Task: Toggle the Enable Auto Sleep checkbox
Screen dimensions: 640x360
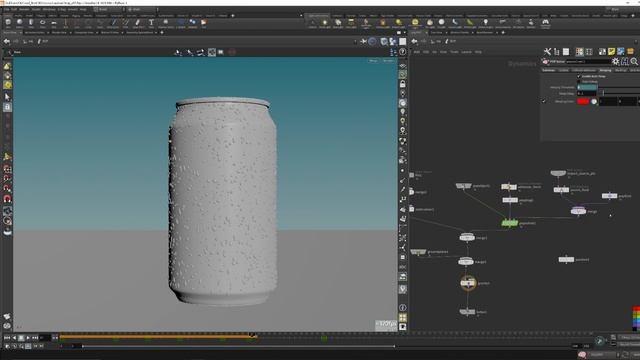Action: coord(578,76)
